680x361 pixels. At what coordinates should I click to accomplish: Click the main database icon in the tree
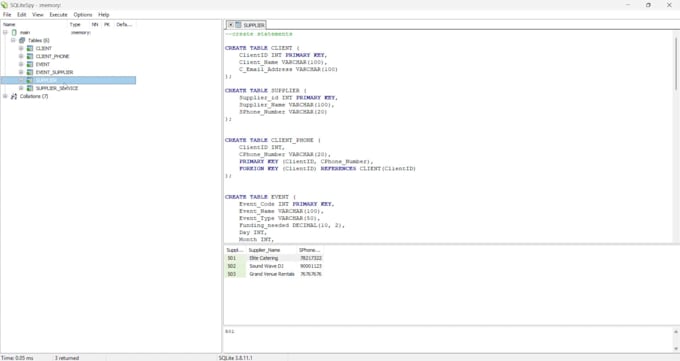pos(14,33)
